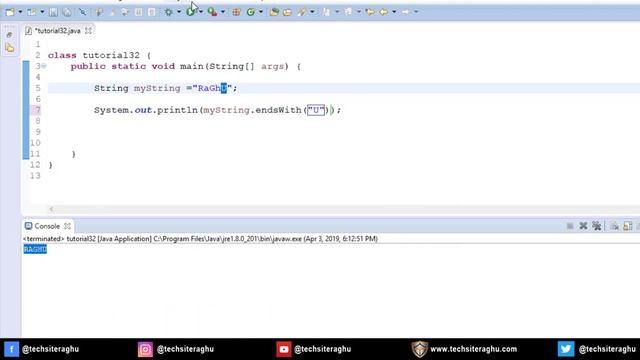This screenshot has height=360, width=640.
Task: Click the highlighted RAGHU console output
Action: point(35,249)
